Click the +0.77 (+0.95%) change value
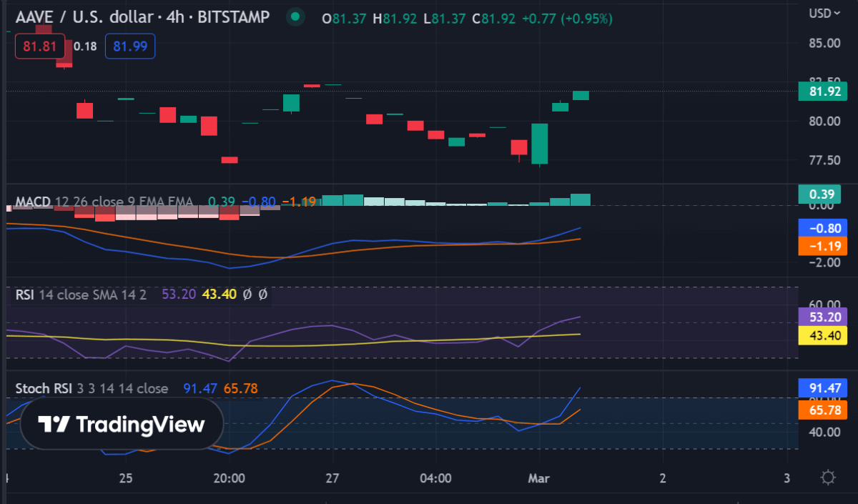858x504 pixels. (x=567, y=19)
